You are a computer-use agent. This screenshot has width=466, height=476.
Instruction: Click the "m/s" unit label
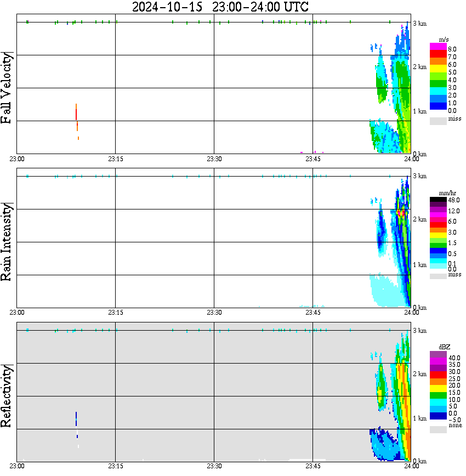coord(444,39)
